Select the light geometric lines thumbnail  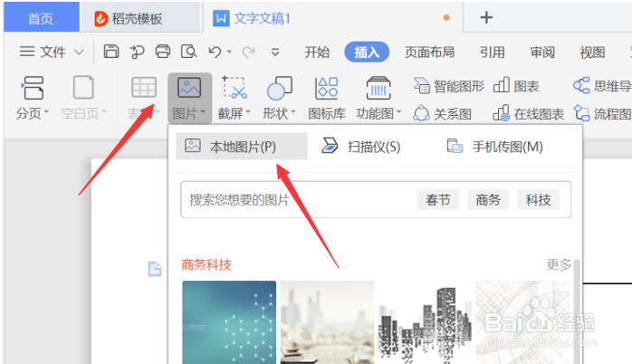(522, 322)
